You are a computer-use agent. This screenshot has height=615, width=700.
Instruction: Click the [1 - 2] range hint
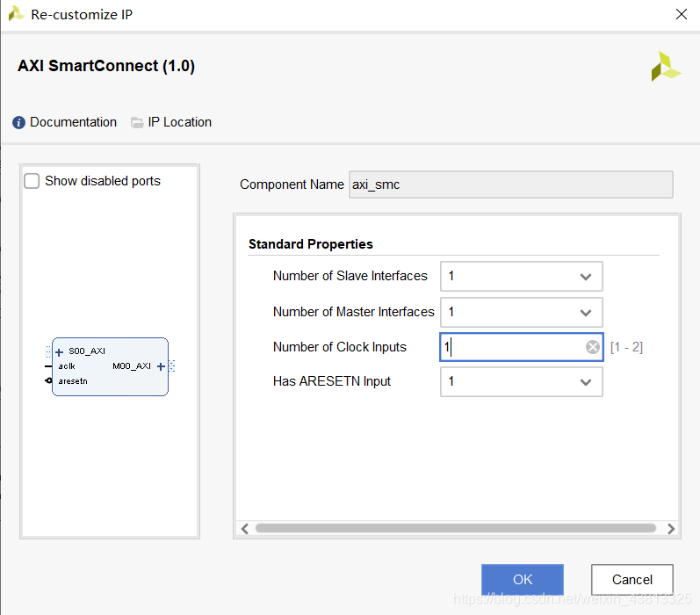click(x=626, y=347)
